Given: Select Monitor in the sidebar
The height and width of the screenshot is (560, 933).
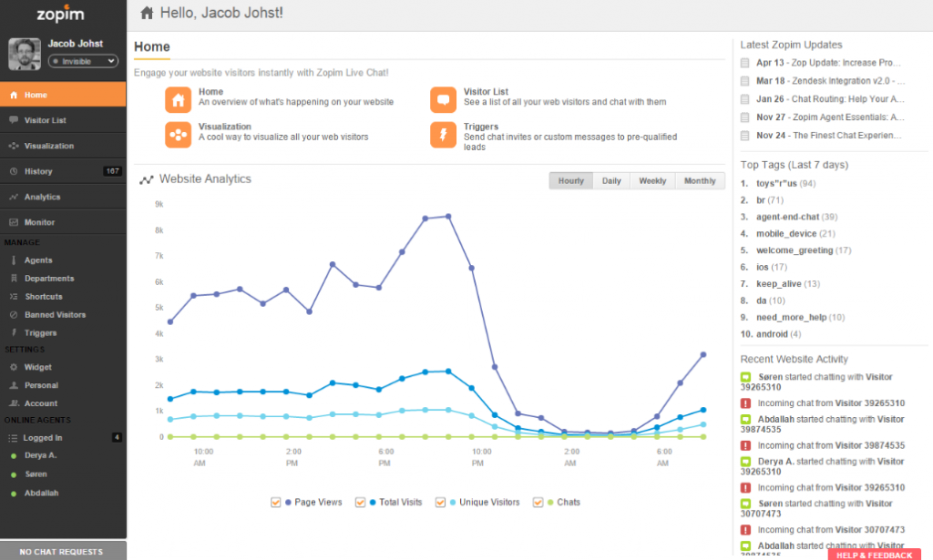Looking at the screenshot, I should pyautogui.click(x=39, y=222).
